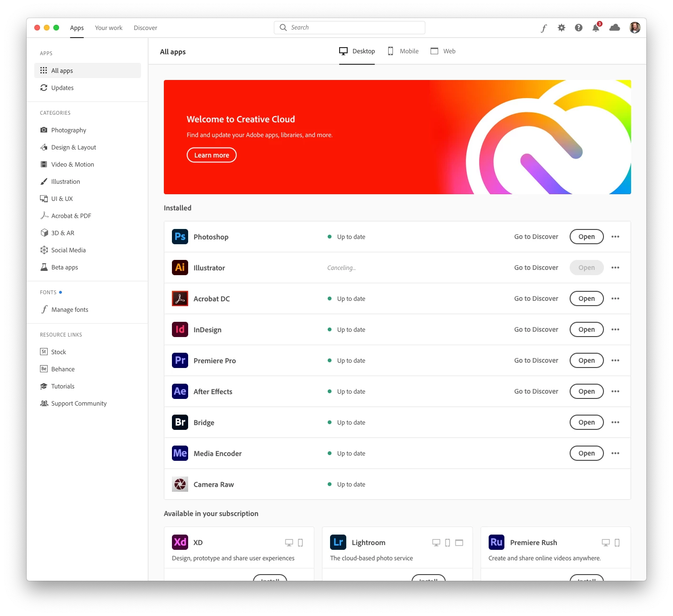Image resolution: width=673 pixels, height=616 pixels.
Task: Open Bridge with its Open button
Action: click(x=586, y=422)
